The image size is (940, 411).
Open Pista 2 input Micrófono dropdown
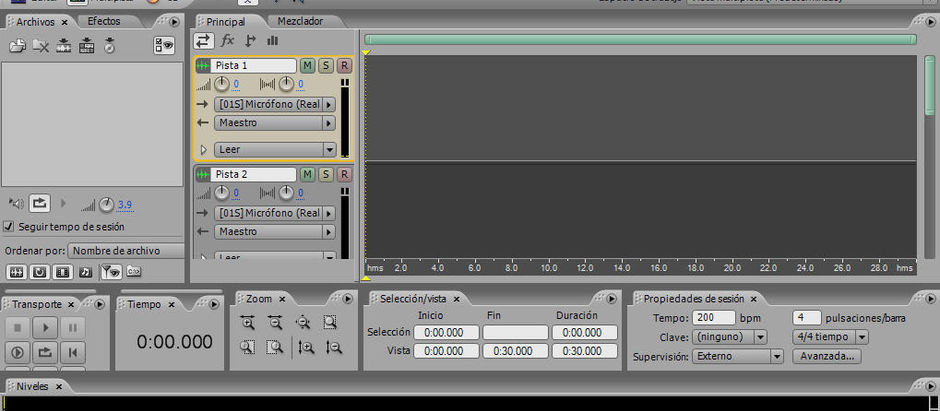point(275,213)
